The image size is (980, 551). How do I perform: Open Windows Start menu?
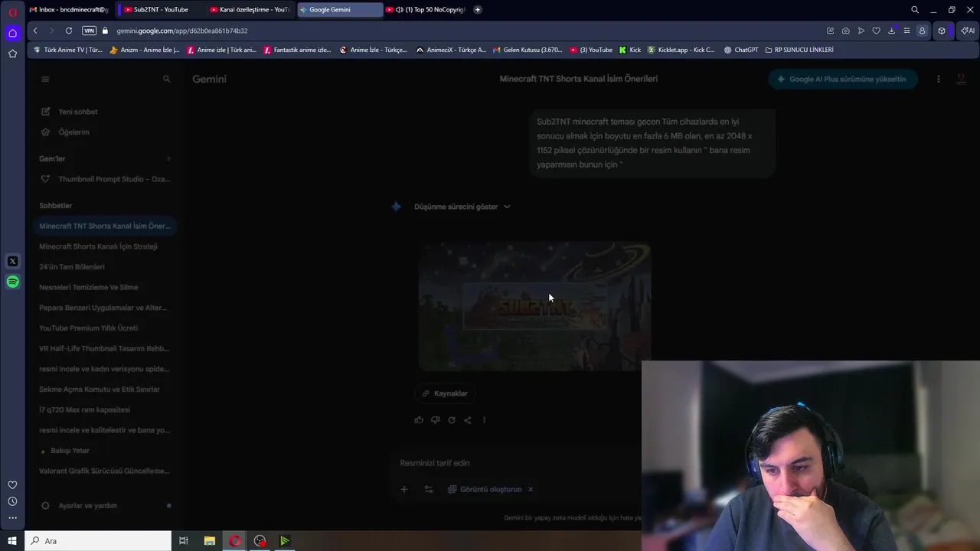point(11,541)
